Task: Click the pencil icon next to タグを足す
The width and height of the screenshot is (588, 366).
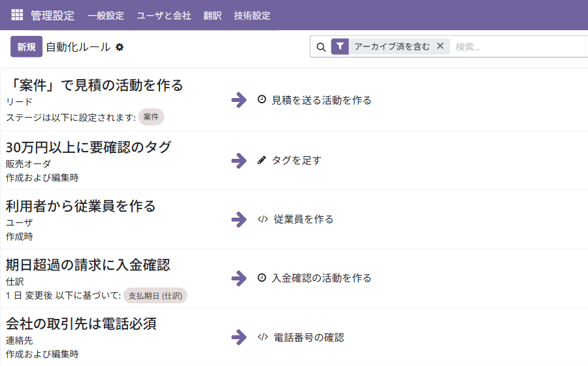Action: tap(262, 160)
